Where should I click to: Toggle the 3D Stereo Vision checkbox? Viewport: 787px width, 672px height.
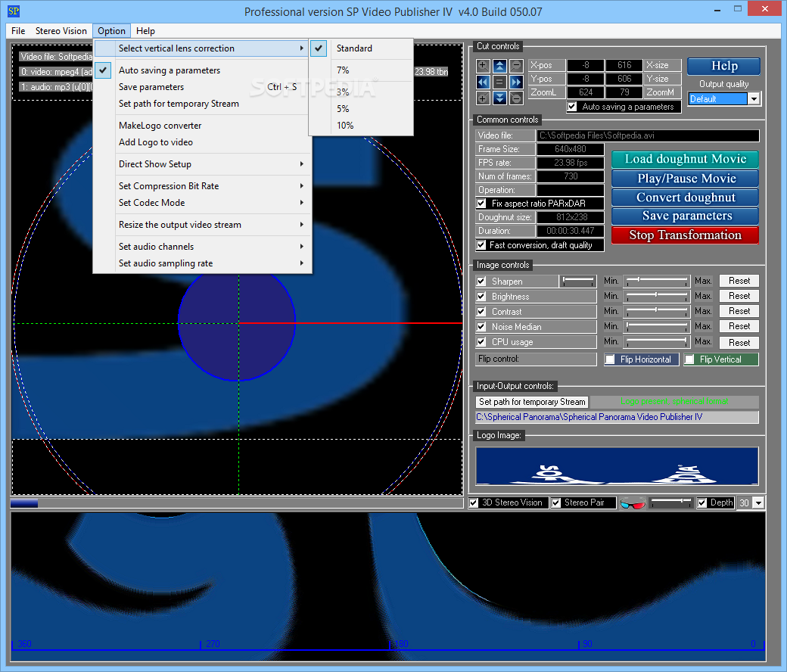tap(473, 503)
